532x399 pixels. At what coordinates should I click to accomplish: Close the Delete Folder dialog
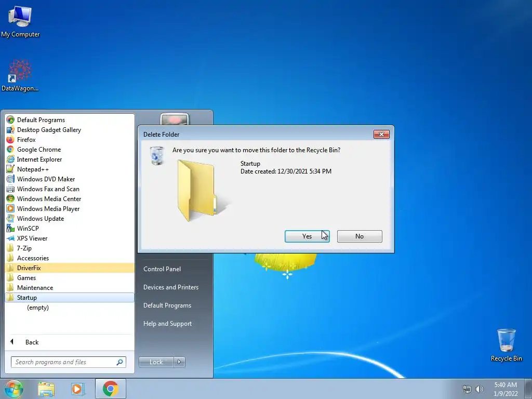(x=381, y=135)
